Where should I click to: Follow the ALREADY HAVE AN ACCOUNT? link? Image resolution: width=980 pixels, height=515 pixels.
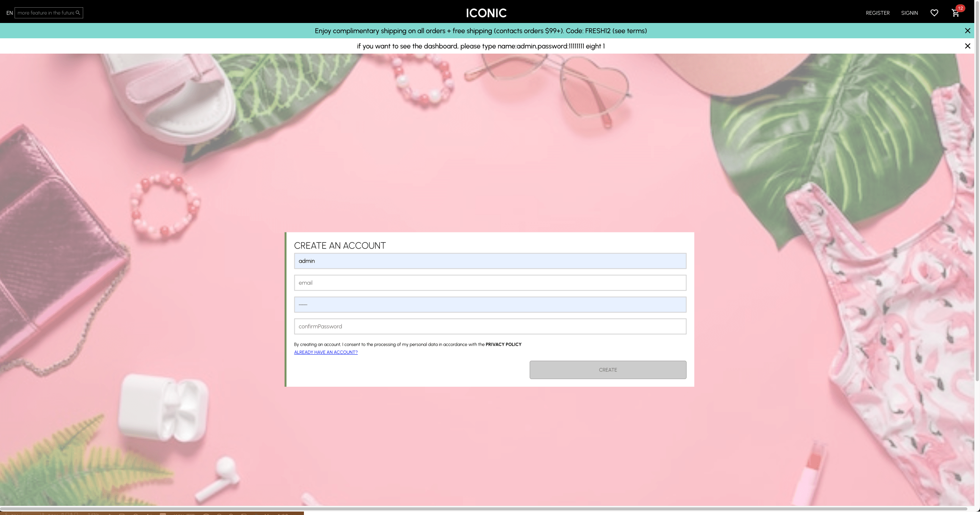tap(325, 352)
